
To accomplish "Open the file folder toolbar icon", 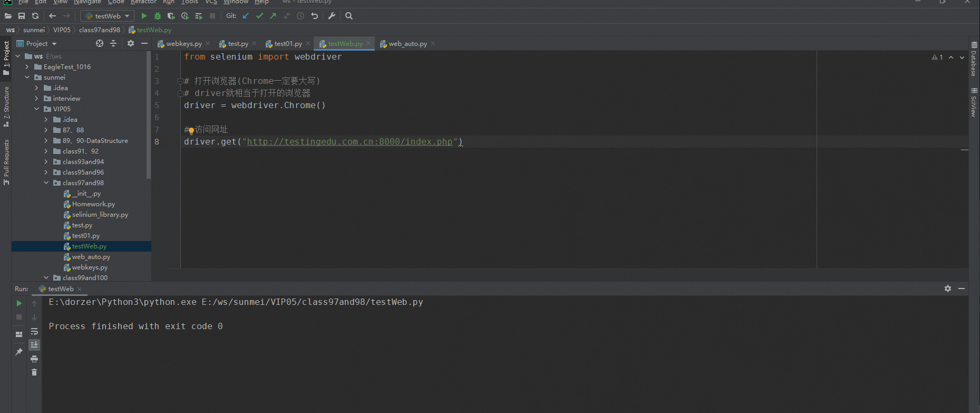I will (8, 16).
